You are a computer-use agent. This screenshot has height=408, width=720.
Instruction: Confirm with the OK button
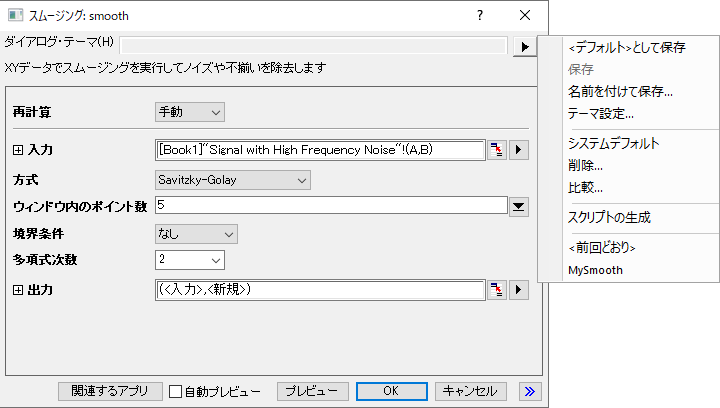[392, 391]
